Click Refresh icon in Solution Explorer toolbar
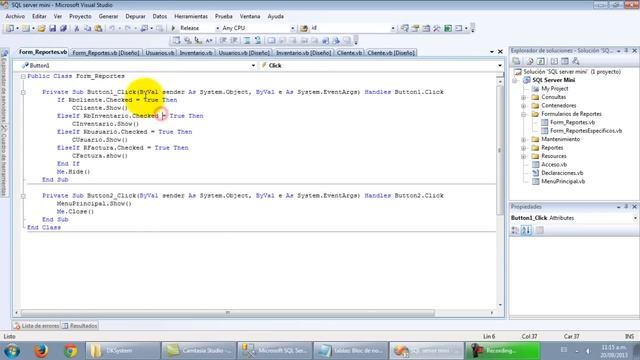Screen dimensions: 640x360 point(541,61)
